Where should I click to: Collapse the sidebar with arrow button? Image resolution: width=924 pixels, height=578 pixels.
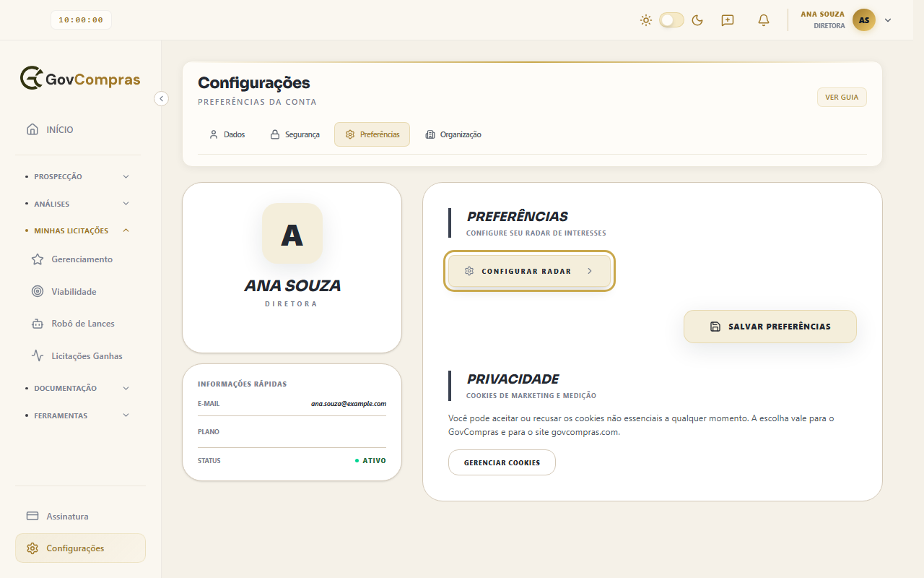click(162, 98)
